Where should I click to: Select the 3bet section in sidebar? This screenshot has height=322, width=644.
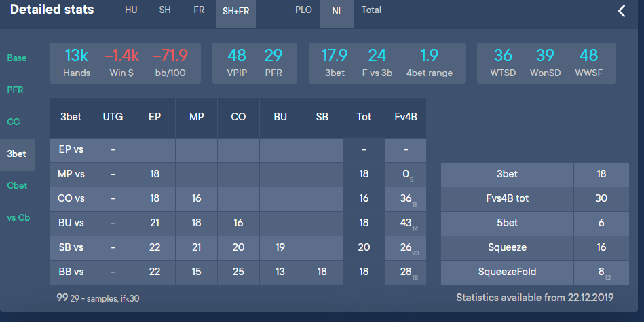pyautogui.click(x=17, y=154)
